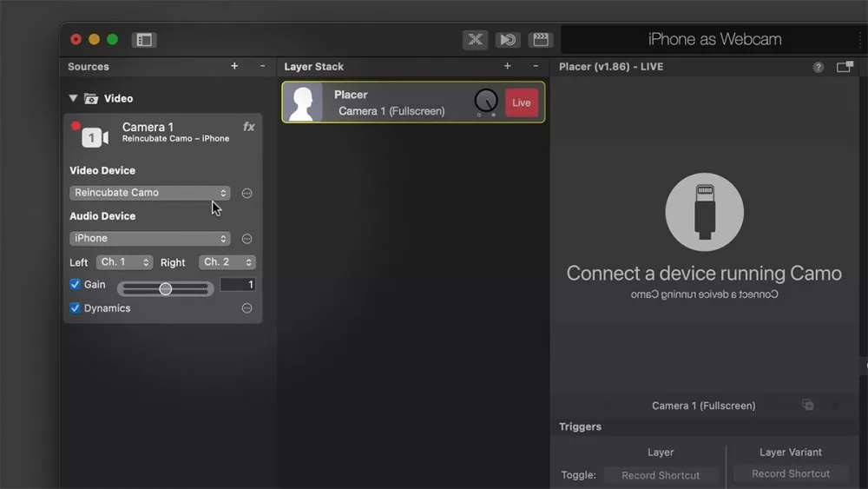Click the Camera 1 source icon
The image size is (868, 489).
click(x=95, y=137)
